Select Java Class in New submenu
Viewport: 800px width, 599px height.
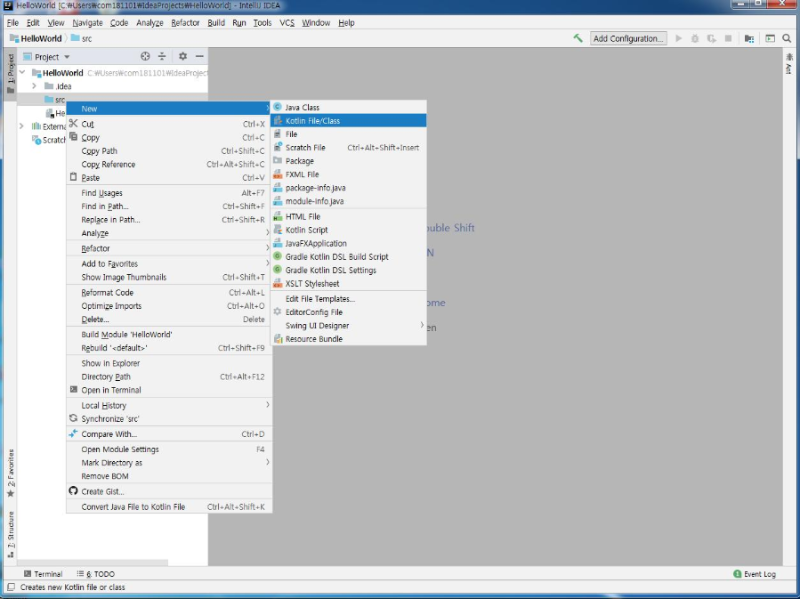pos(348,107)
